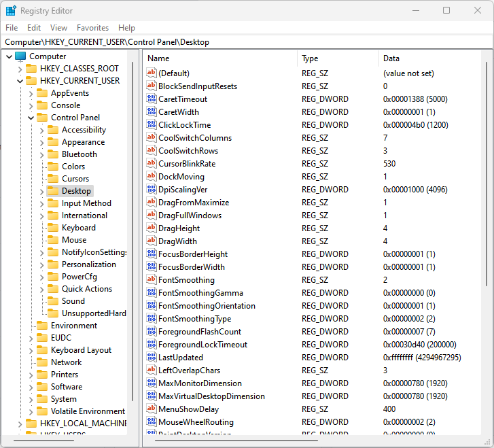Expand the Accessibility key
The image size is (494, 448).
41,131
